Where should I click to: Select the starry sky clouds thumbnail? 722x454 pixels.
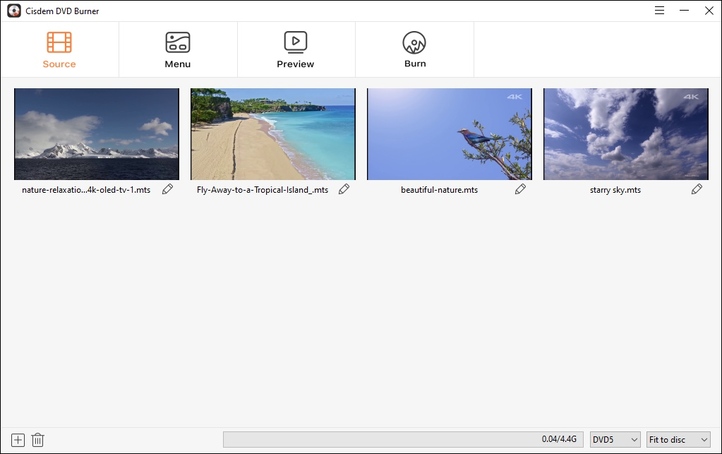tap(625, 134)
